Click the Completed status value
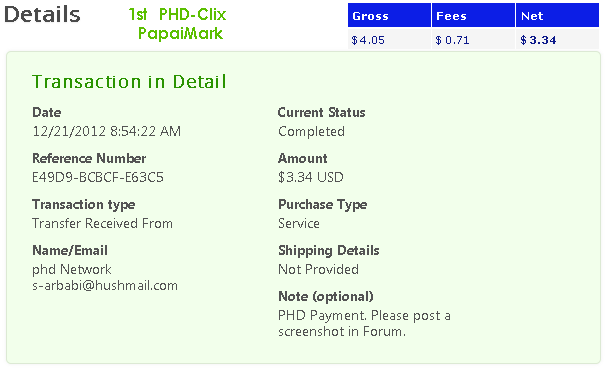607x368 pixels. click(x=311, y=132)
